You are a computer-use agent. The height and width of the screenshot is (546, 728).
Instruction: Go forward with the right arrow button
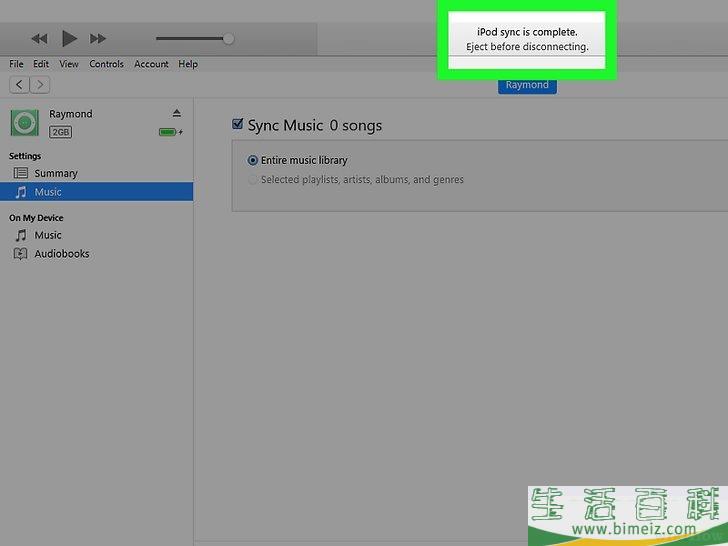[40, 84]
